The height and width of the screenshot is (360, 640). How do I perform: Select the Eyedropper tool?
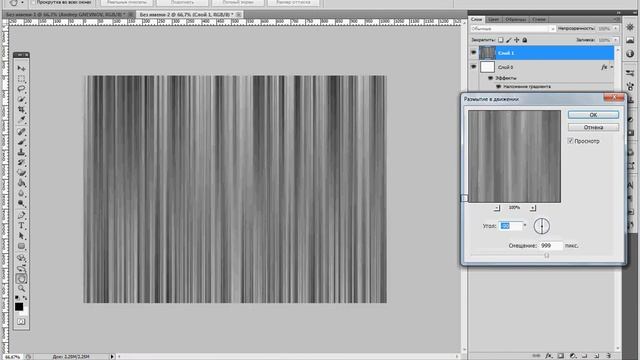click(x=21, y=120)
